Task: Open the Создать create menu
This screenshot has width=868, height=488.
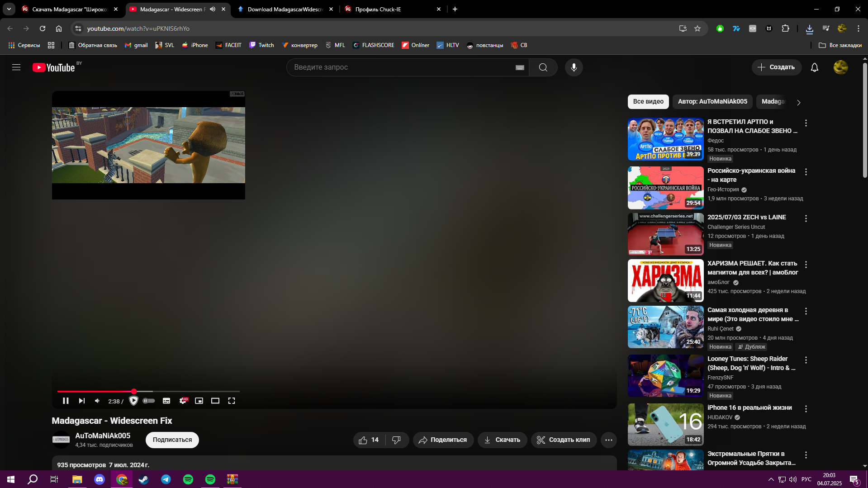Action: click(777, 67)
